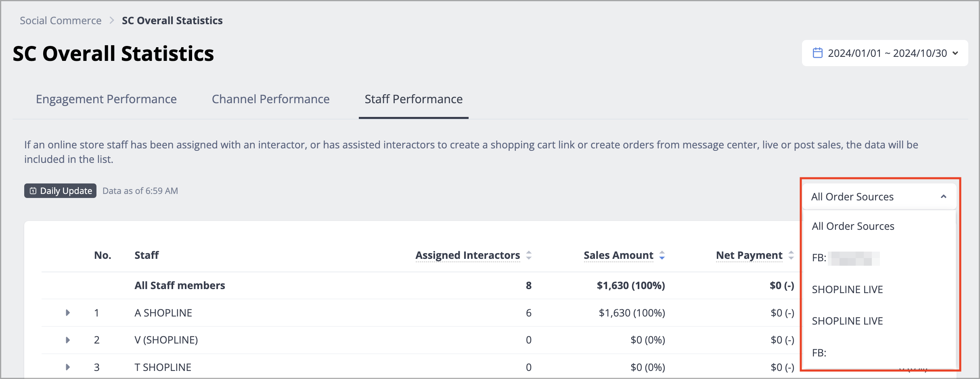This screenshot has width=980, height=379.
Task: Collapse the All Order Sources dropdown
Action: [879, 197]
